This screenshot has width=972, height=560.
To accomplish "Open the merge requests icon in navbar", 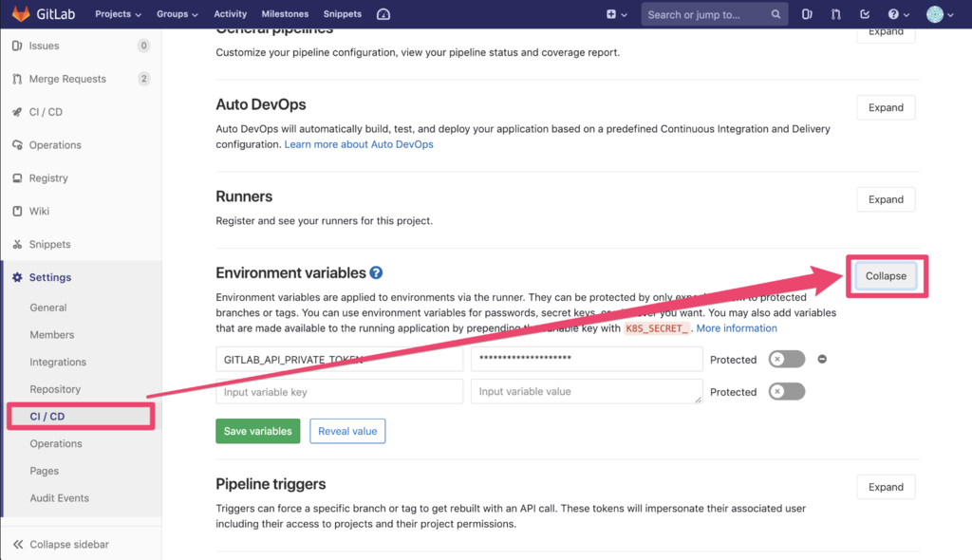I will pyautogui.click(x=835, y=14).
